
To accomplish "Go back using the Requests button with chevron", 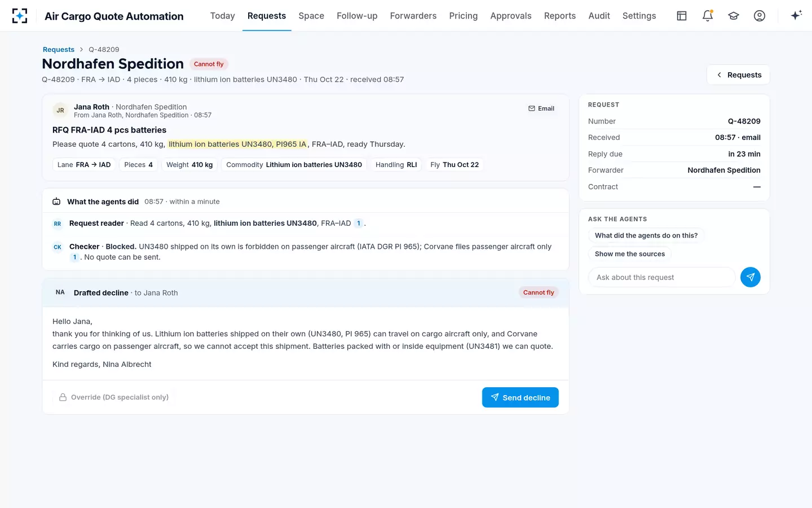I will (x=738, y=75).
